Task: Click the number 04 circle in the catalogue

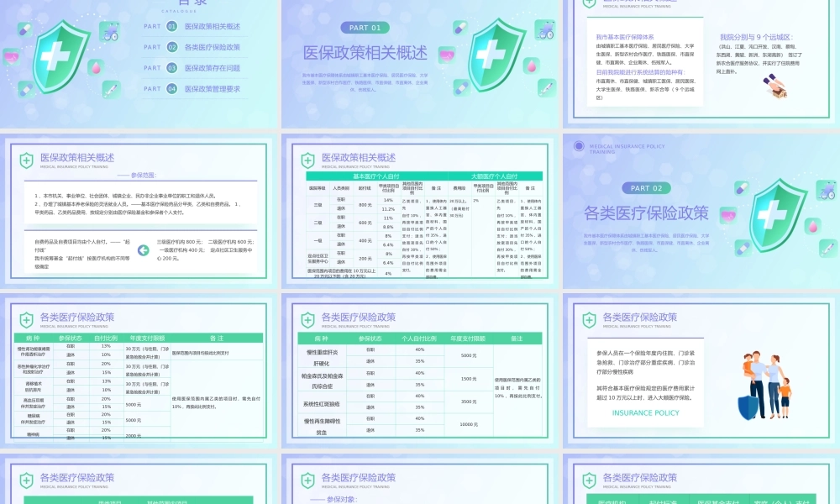Action: click(171, 89)
